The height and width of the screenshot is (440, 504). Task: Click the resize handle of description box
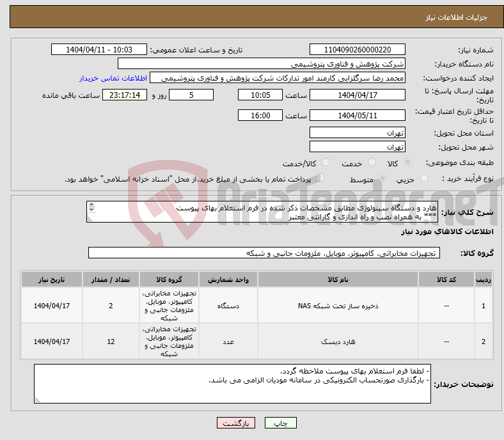[90, 219]
